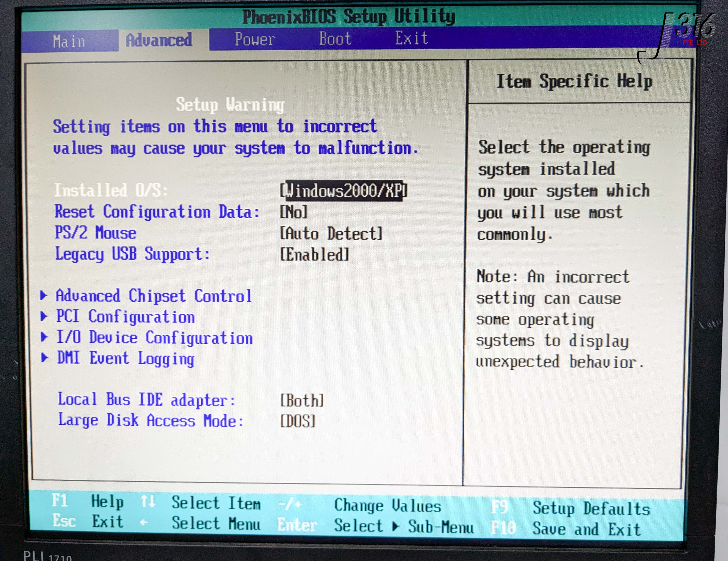Select the Large Disk Access Mode label
The height and width of the screenshot is (561, 728).
click(151, 420)
